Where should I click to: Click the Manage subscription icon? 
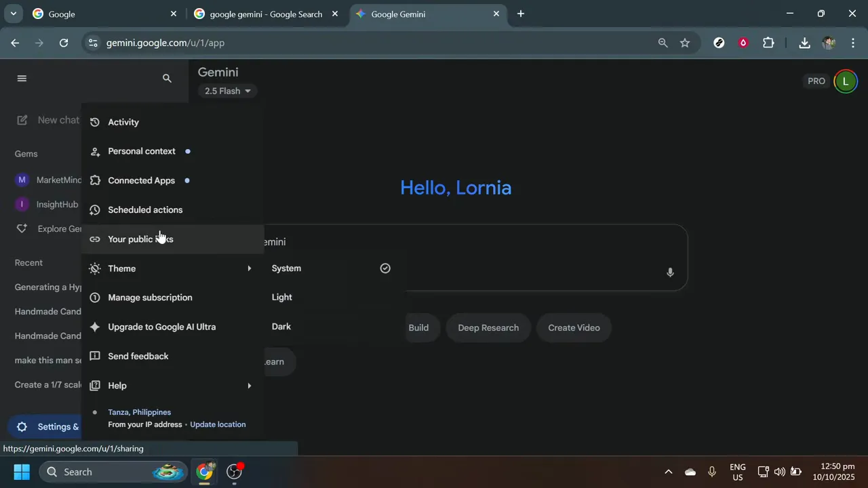95,298
